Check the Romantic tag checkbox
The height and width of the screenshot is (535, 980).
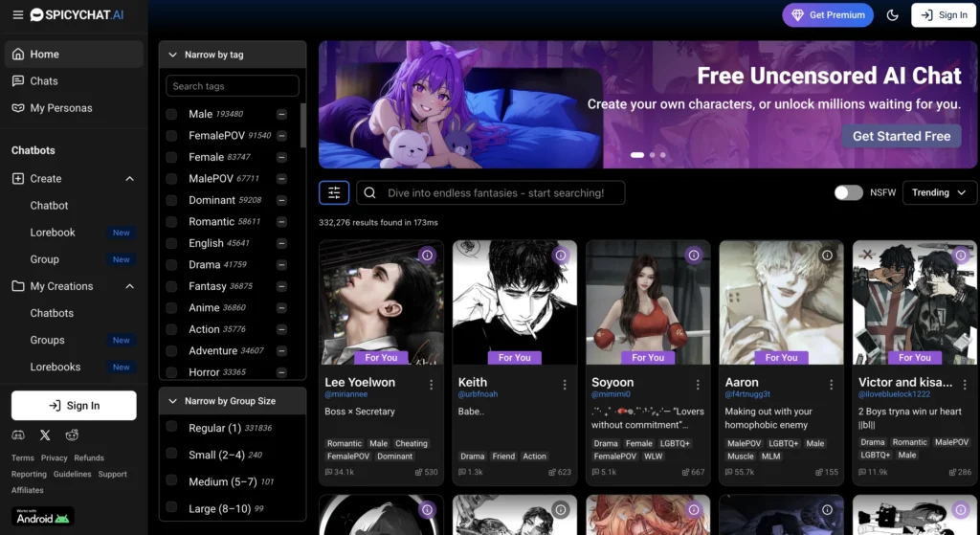[171, 222]
